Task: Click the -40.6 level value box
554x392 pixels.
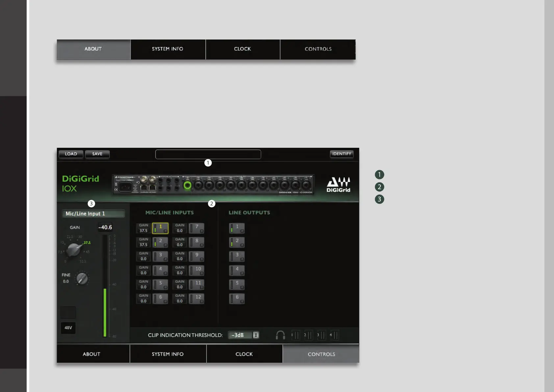Action: (105, 227)
